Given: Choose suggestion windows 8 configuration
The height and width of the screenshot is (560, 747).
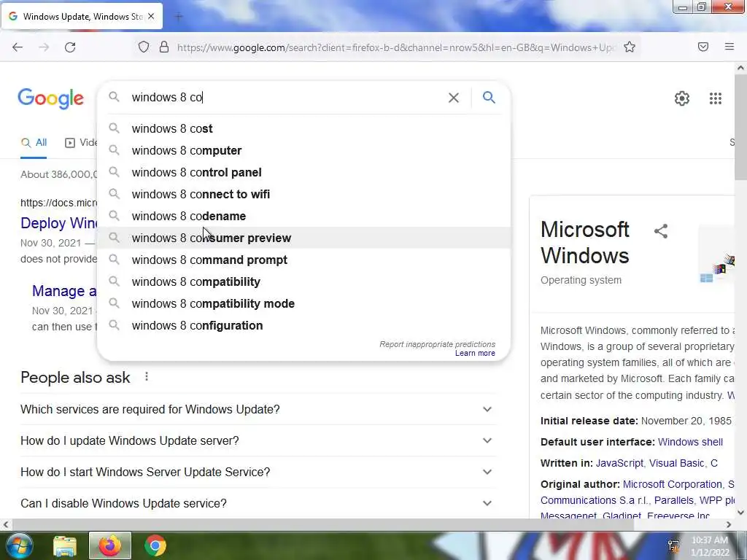Looking at the screenshot, I should coord(303,326).
